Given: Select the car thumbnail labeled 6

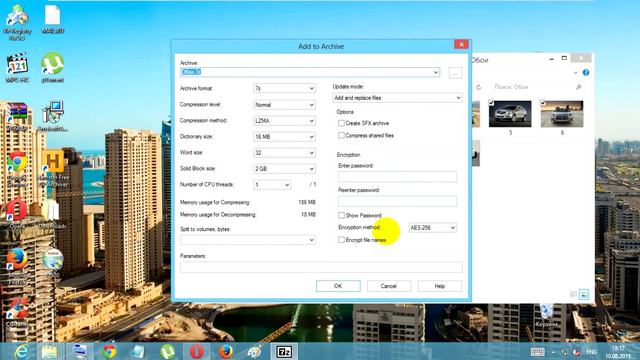Looking at the screenshot, I should click(562, 114).
